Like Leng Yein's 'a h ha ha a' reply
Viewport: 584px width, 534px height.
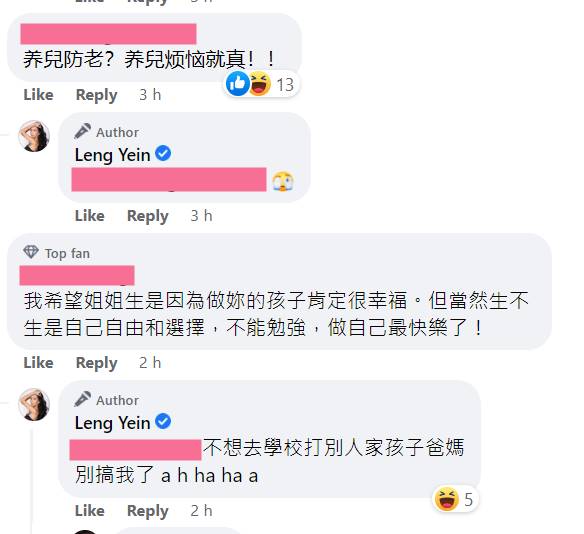pos(90,511)
